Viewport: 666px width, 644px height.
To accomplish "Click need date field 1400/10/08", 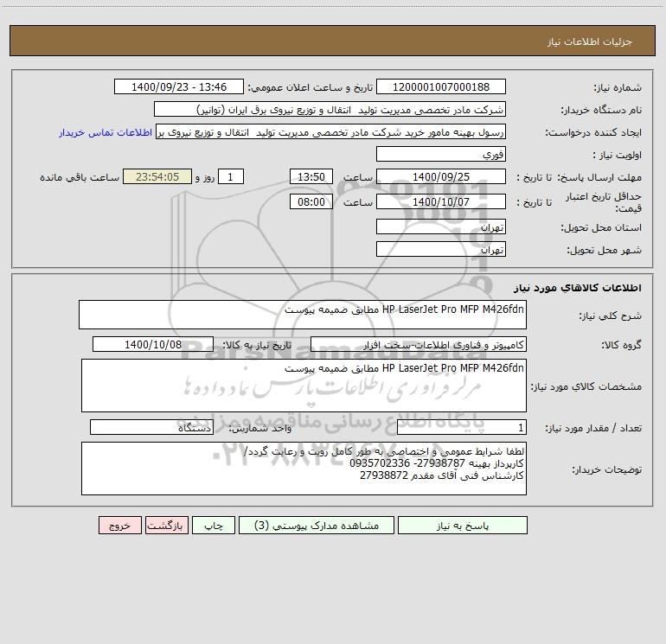I will tap(153, 344).
